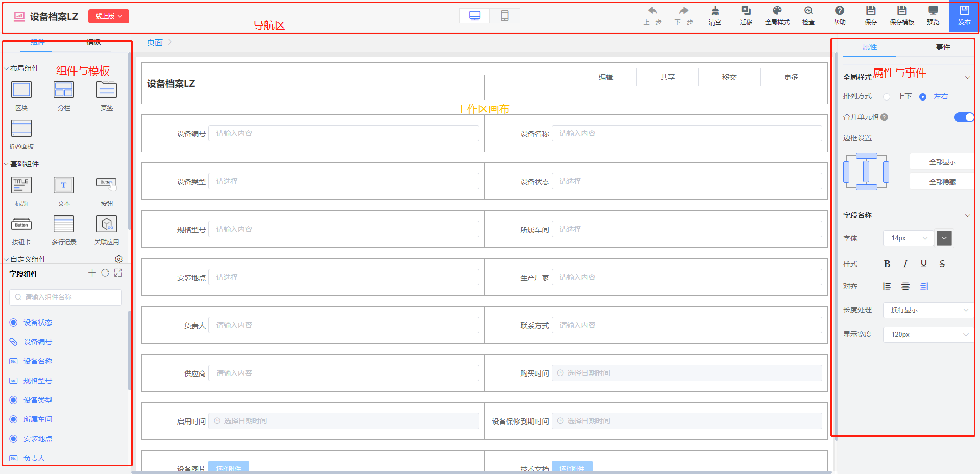Open the 线上版 version dropdown

tap(109, 16)
